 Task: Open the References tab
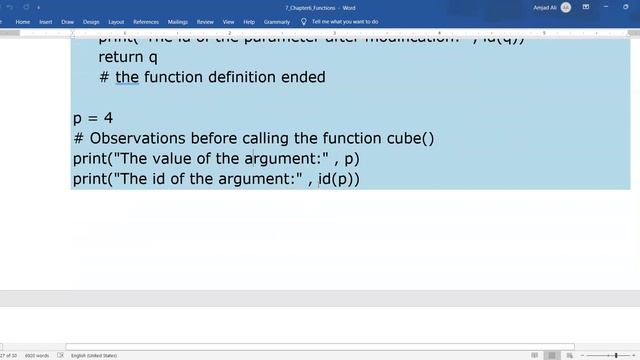(146, 22)
